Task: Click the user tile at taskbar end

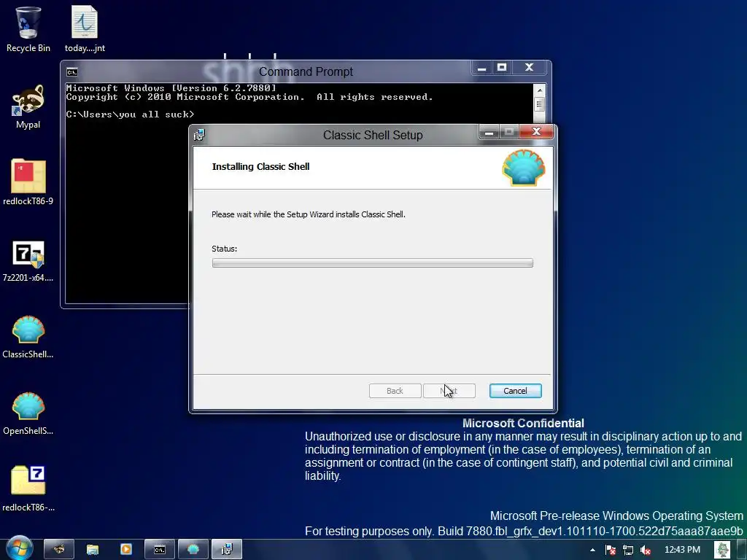Action: pos(722,550)
